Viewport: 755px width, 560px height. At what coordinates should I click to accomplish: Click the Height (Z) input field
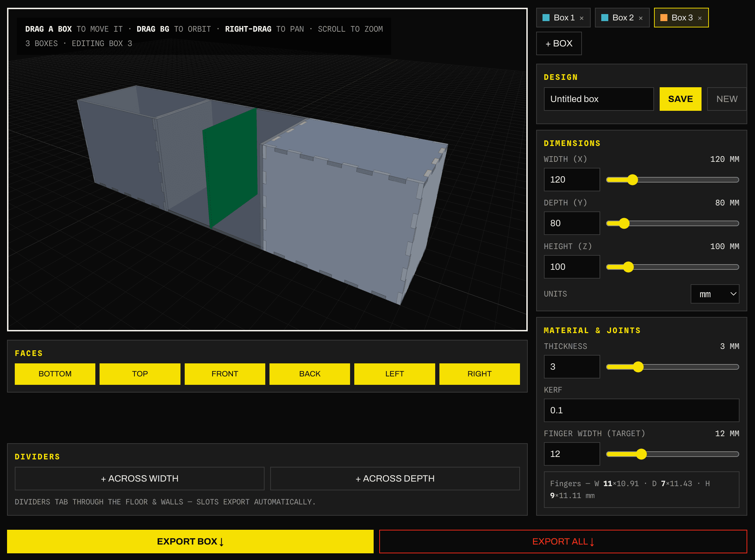572,267
